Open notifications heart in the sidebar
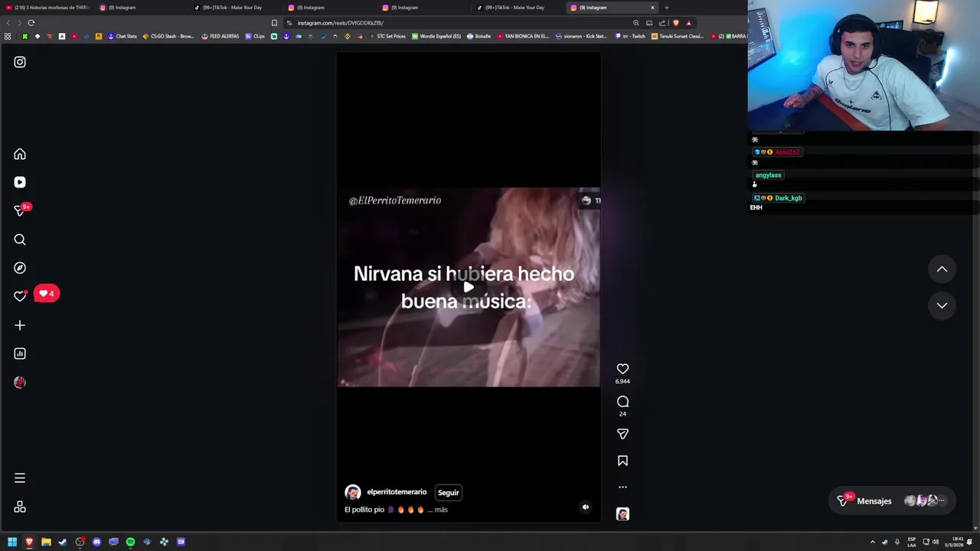The height and width of the screenshot is (551, 980). [20, 296]
